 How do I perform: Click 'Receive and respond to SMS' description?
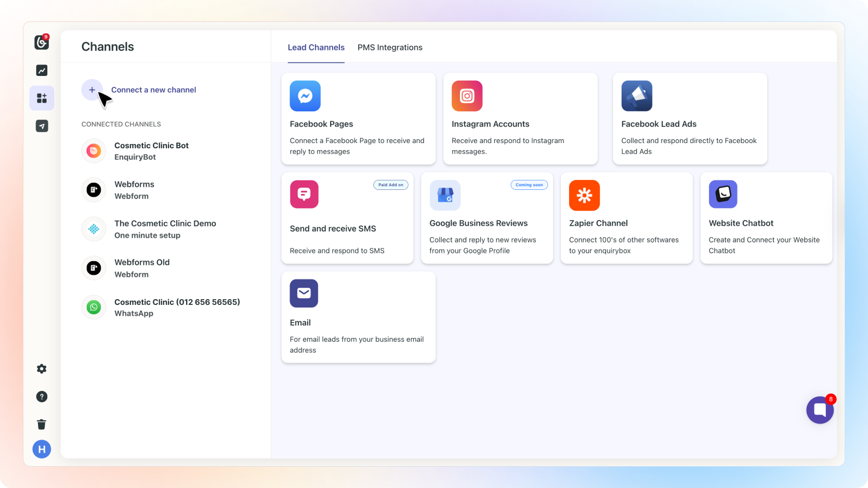pos(337,251)
